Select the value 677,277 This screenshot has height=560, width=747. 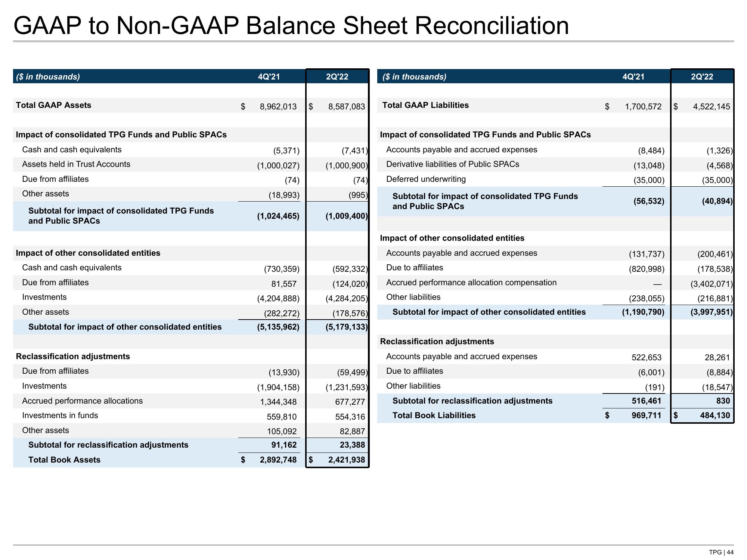pos(350,402)
